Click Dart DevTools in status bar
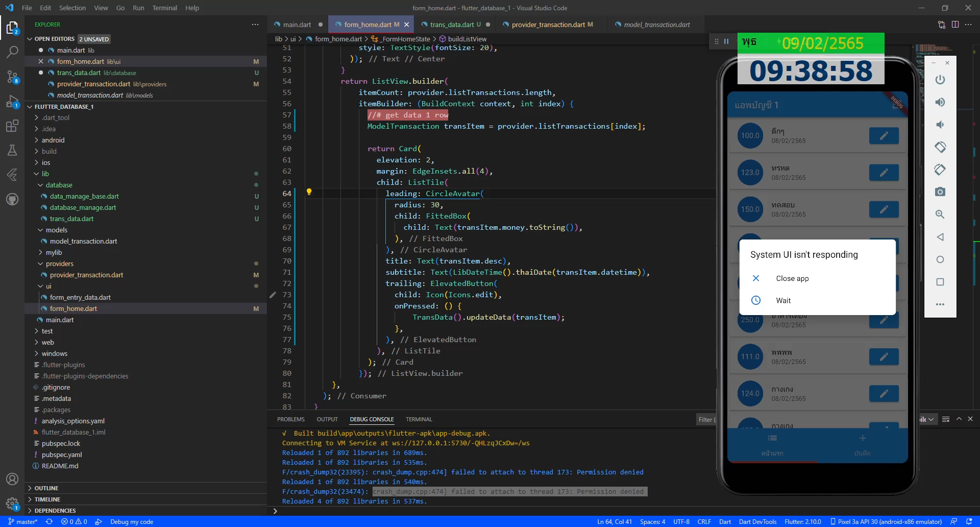The image size is (980, 527). pyautogui.click(x=757, y=521)
